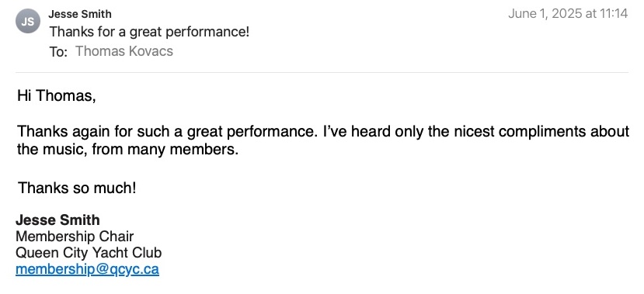Click the greeting Hi Thomas,

56,96
